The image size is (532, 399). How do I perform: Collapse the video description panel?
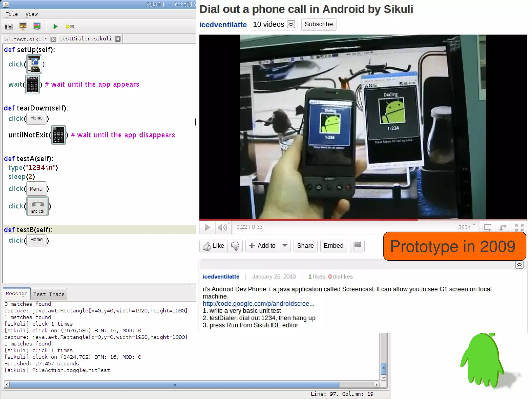tap(519, 265)
